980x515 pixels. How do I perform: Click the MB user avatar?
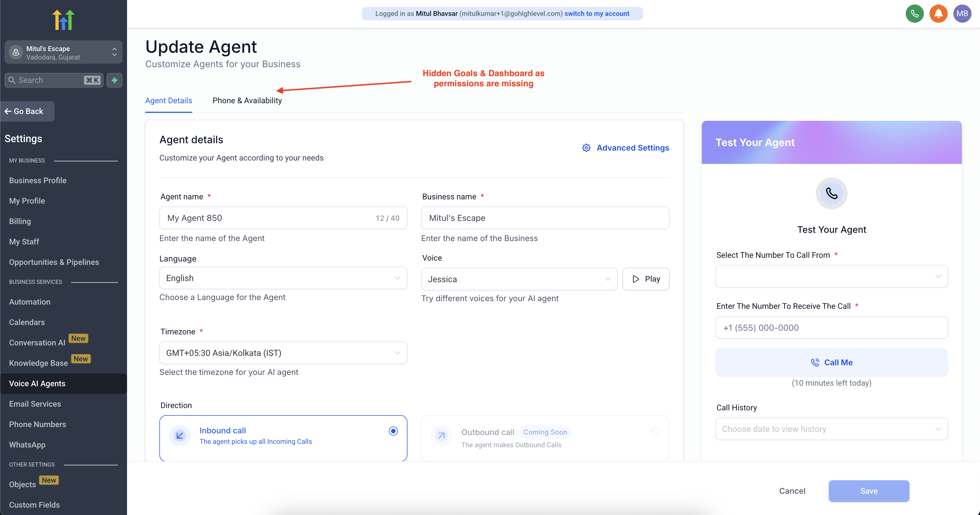coord(962,14)
